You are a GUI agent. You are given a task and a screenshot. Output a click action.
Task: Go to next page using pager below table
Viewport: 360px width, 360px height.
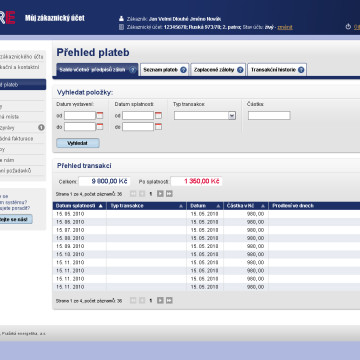click(160, 301)
